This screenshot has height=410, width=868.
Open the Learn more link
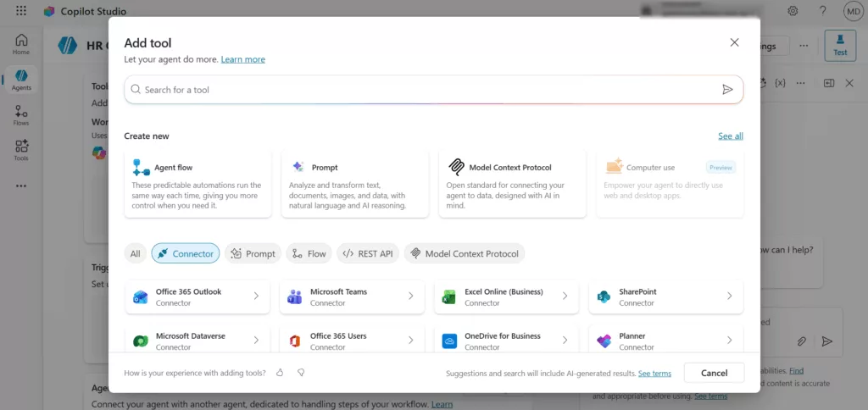[243, 59]
